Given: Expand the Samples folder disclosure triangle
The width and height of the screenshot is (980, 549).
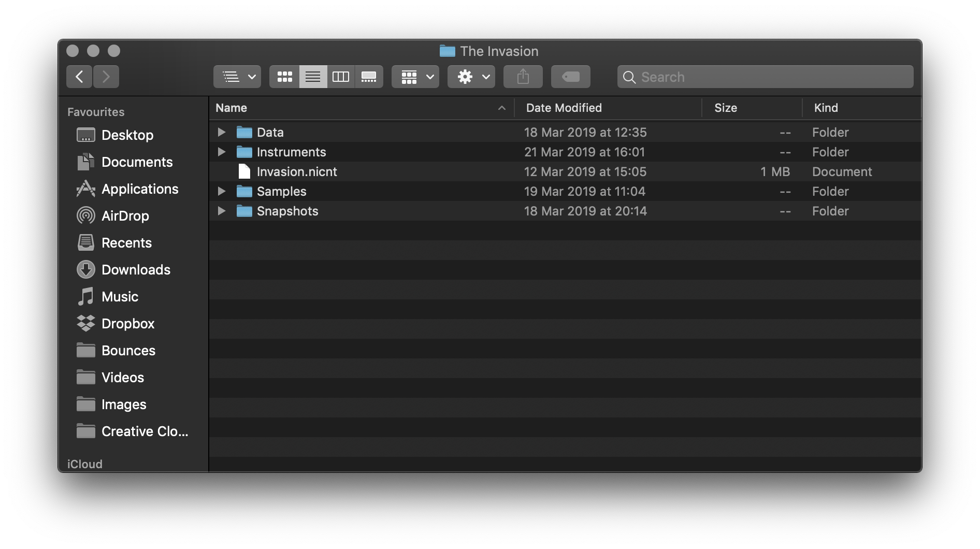Looking at the screenshot, I should pos(221,191).
